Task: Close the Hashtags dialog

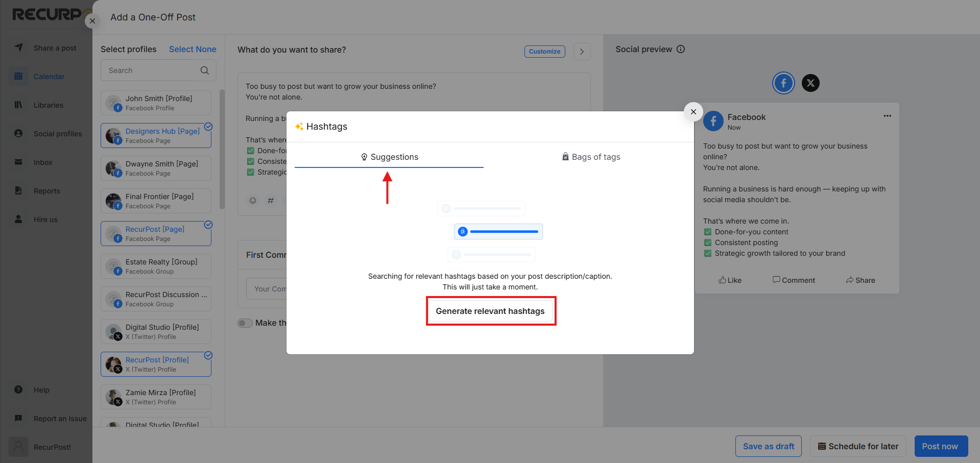Action: click(x=693, y=112)
